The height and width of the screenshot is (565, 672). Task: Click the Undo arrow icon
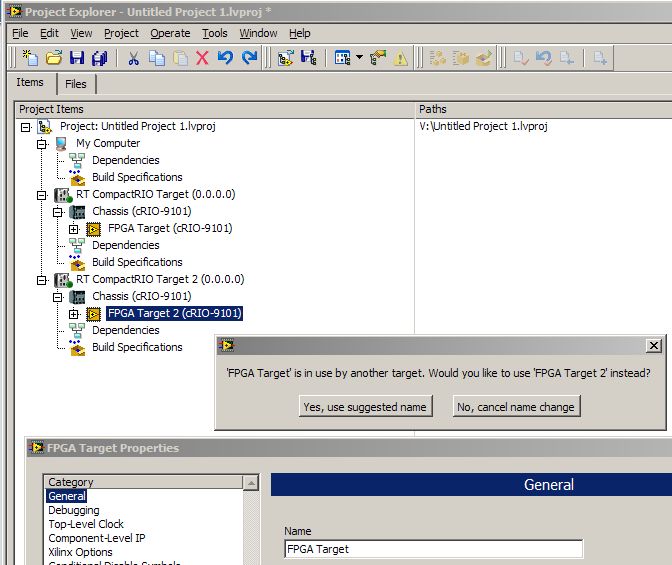(225, 57)
